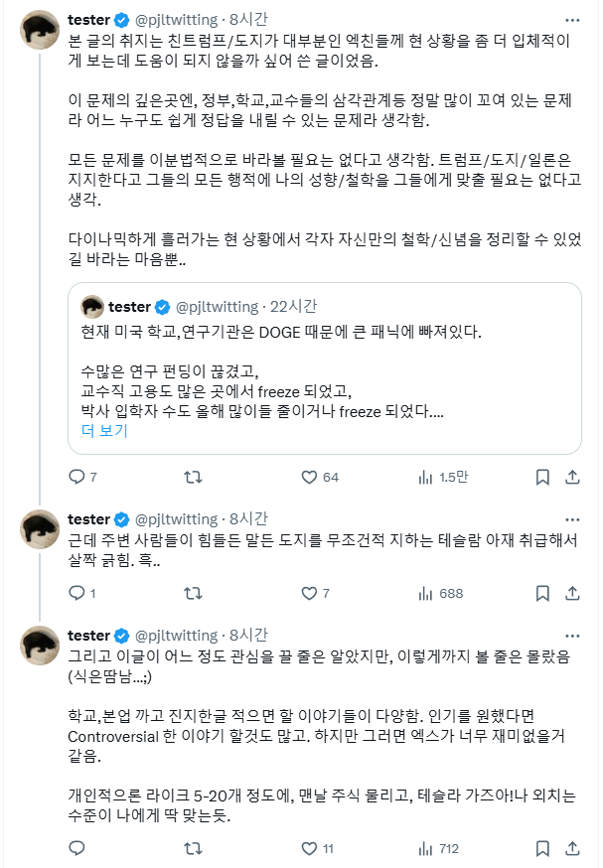Screen dimensions: 603x868
Task: Share the third tweet at the bottom
Action: (572, 849)
